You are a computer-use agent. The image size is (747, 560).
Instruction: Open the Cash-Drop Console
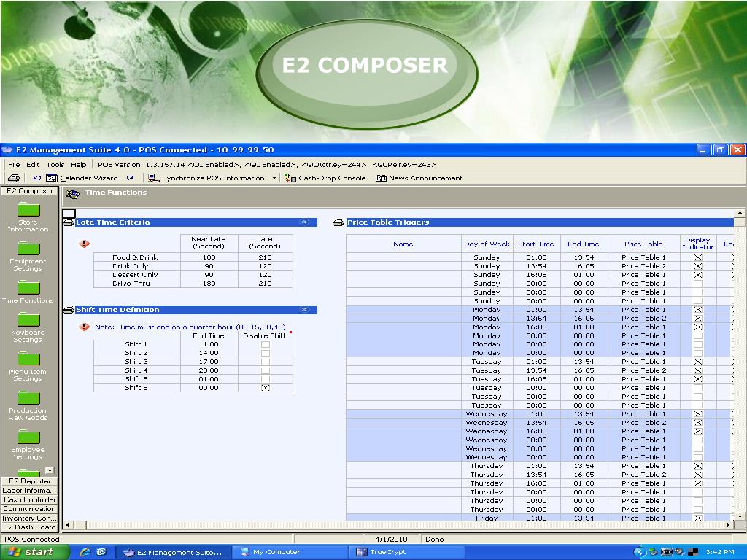(325, 178)
